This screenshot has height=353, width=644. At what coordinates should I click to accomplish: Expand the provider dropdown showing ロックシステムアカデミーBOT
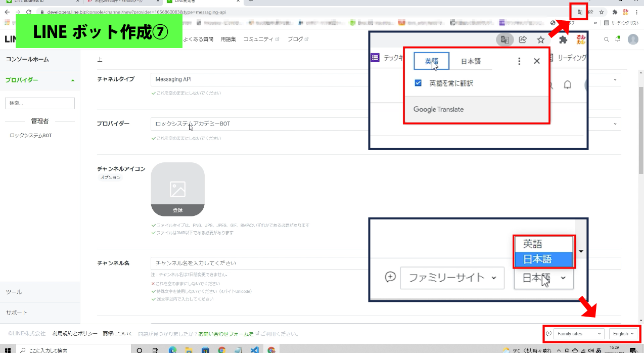pos(385,124)
